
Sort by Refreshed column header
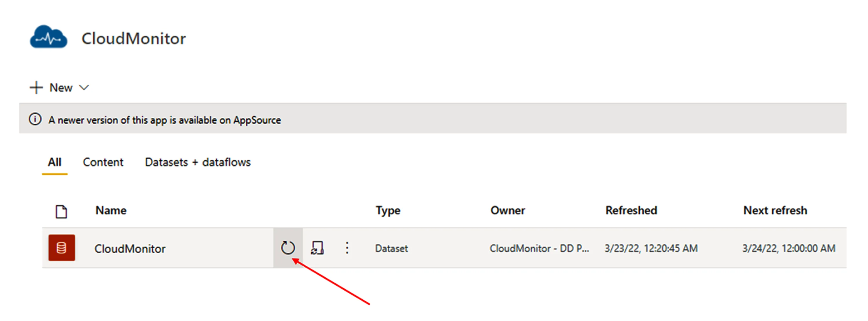tap(631, 210)
